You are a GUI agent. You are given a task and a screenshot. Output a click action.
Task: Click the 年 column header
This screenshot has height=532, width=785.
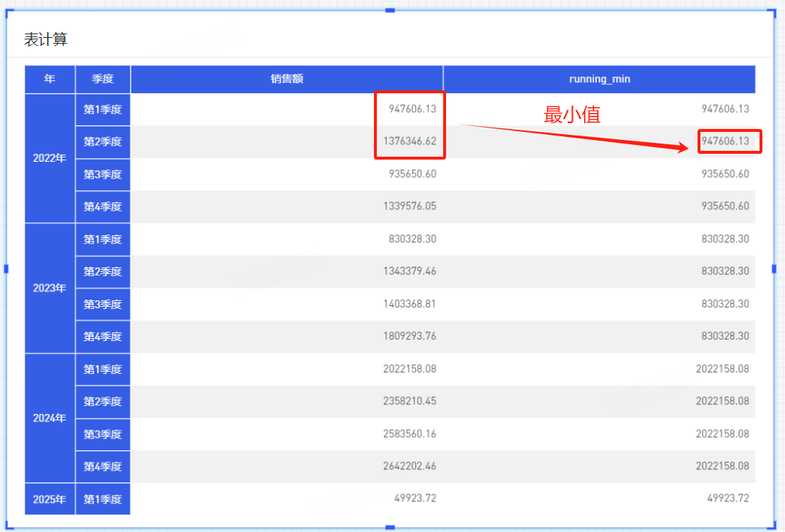pos(50,79)
